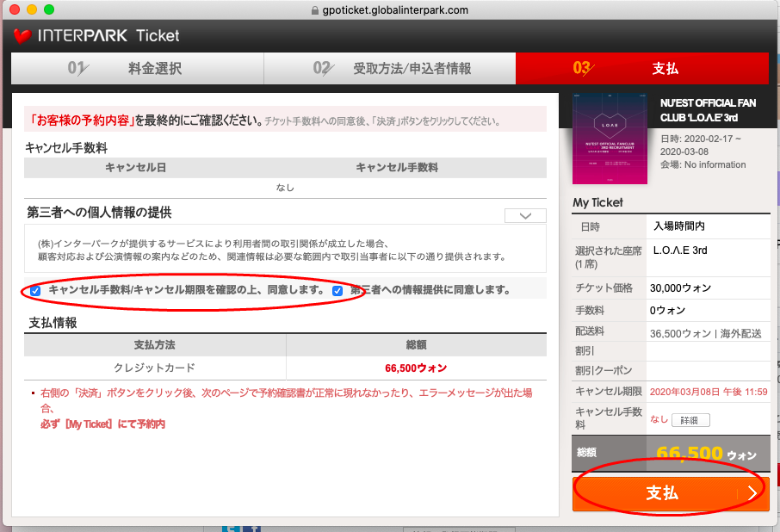Click the yellow 66,500 total amount in sidebar

(690, 453)
